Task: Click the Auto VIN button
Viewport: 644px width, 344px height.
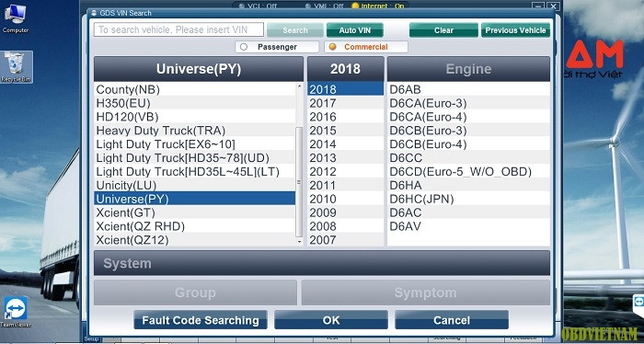Action: click(355, 30)
